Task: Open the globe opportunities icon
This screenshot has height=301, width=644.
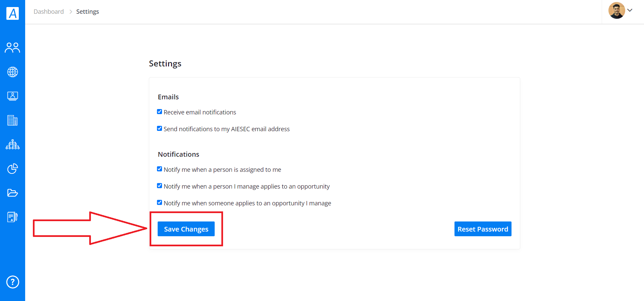Action: pos(12,72)
